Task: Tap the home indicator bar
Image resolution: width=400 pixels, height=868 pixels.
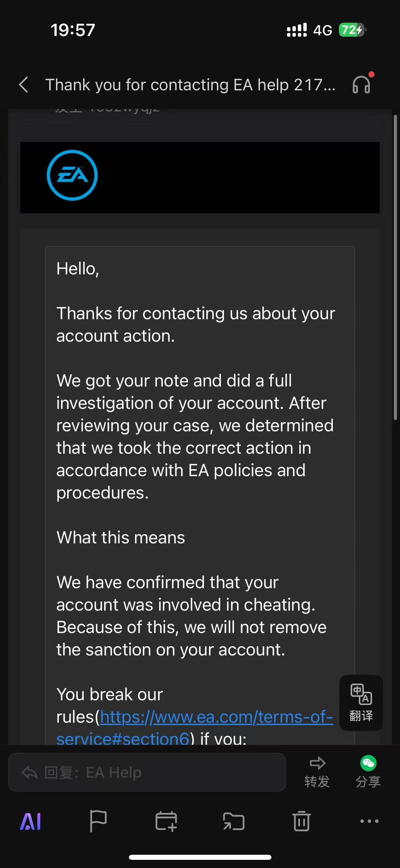Action: [200, 857]
